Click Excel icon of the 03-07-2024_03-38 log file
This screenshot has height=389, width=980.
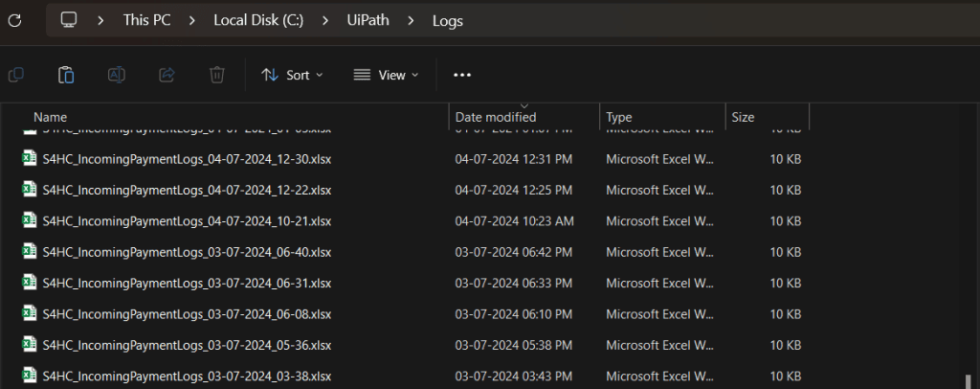(x=30, y=376)
